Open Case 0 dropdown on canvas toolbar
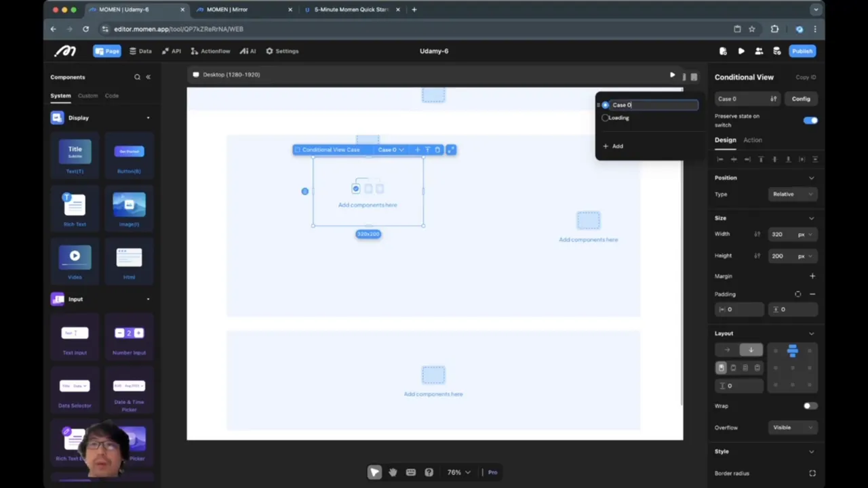Image resolution: width=868 pixels, height=488 pixels. point(390,150)
